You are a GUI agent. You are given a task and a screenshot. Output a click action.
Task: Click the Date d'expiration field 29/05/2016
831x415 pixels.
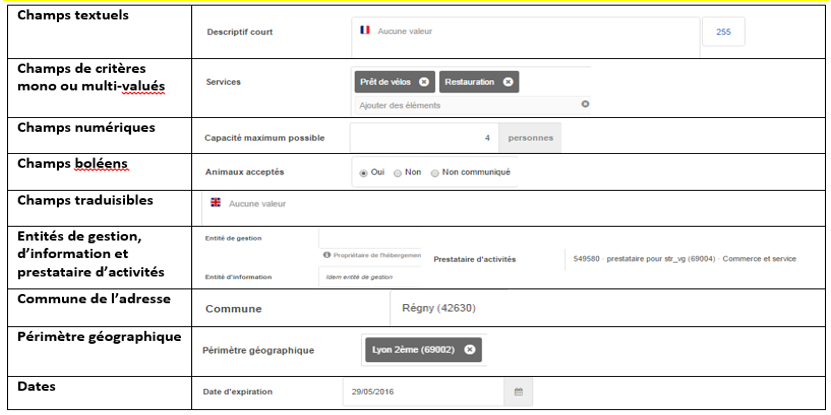(424, 392)
